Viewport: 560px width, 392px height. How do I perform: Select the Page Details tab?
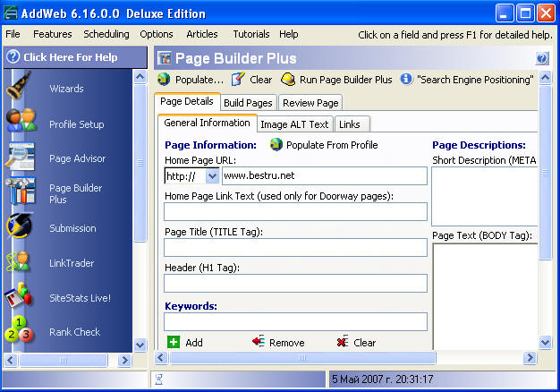click(187, 101)
